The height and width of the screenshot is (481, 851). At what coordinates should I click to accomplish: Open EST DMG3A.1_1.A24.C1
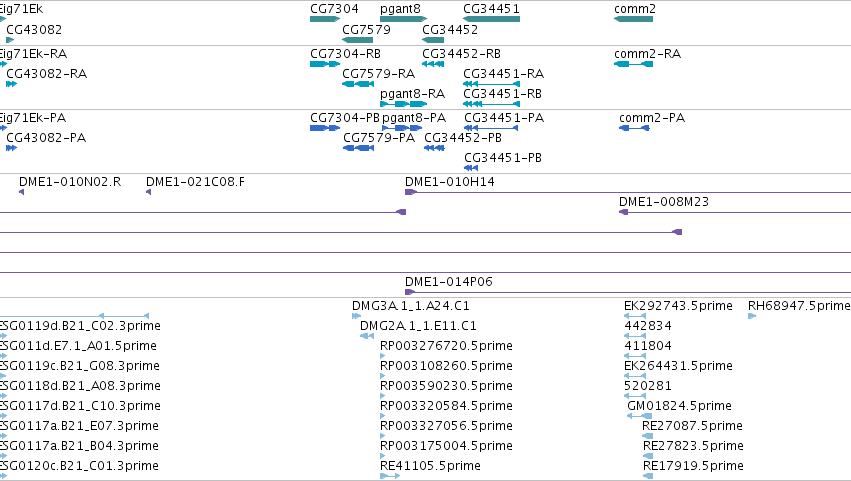(x=411, y=306)
